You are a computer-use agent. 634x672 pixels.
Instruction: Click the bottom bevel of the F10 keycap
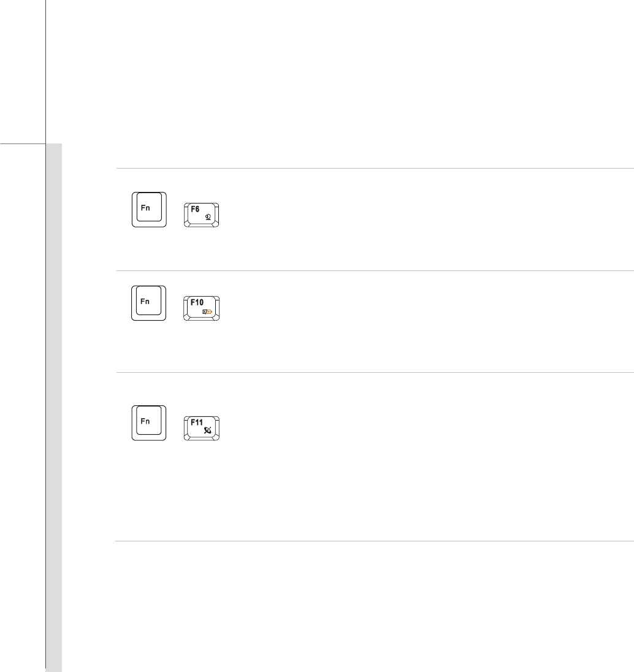[x=202, y=318]
